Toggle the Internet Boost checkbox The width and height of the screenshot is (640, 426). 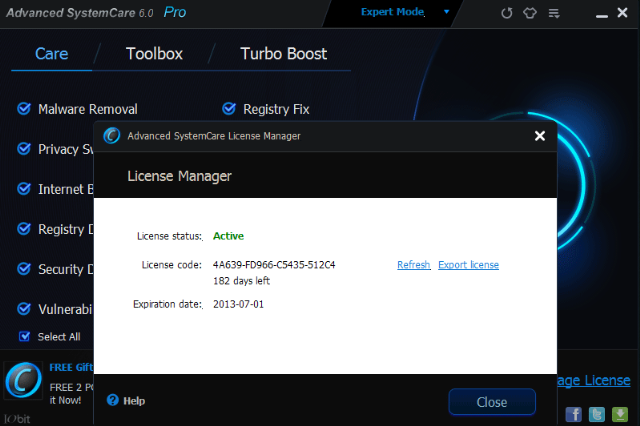click(24, 189)
